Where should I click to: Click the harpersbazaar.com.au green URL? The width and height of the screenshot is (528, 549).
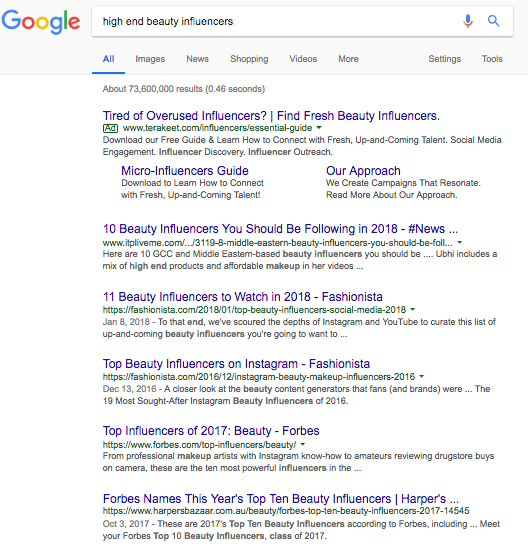coord(286,511)
